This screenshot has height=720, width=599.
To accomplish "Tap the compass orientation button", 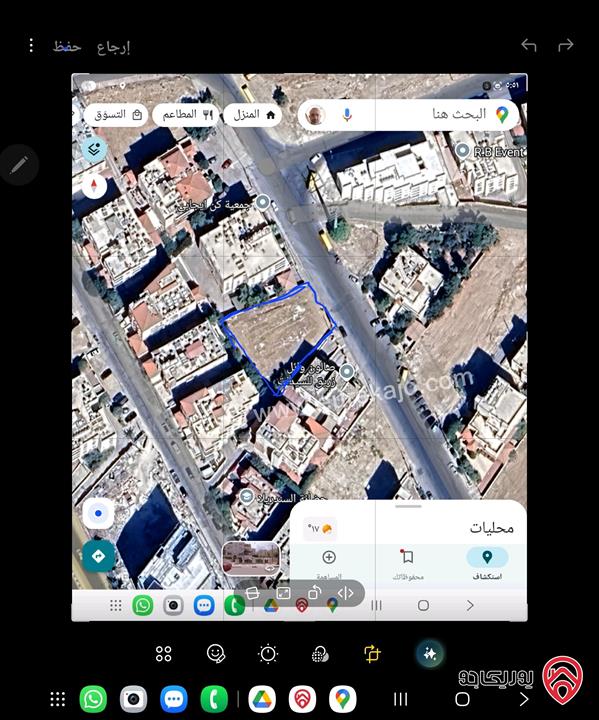I will tap(94, 186).
